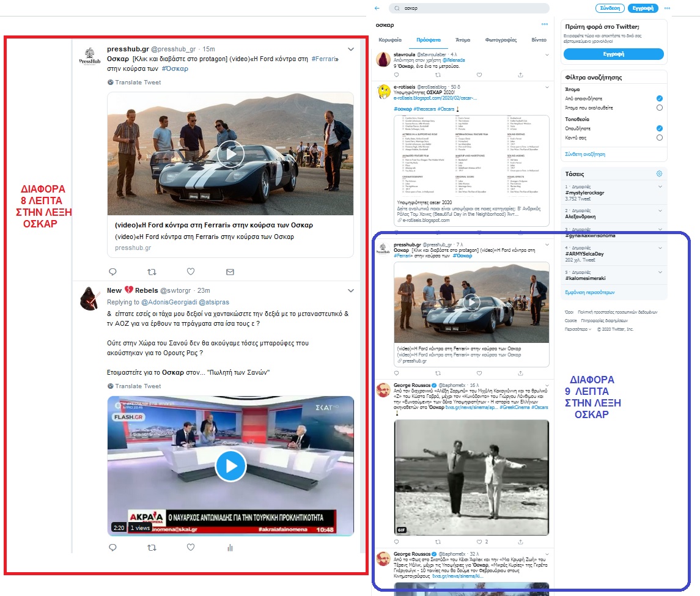
Task: Reply to the New Rebels tweet
Action: (x=112, y=547)
